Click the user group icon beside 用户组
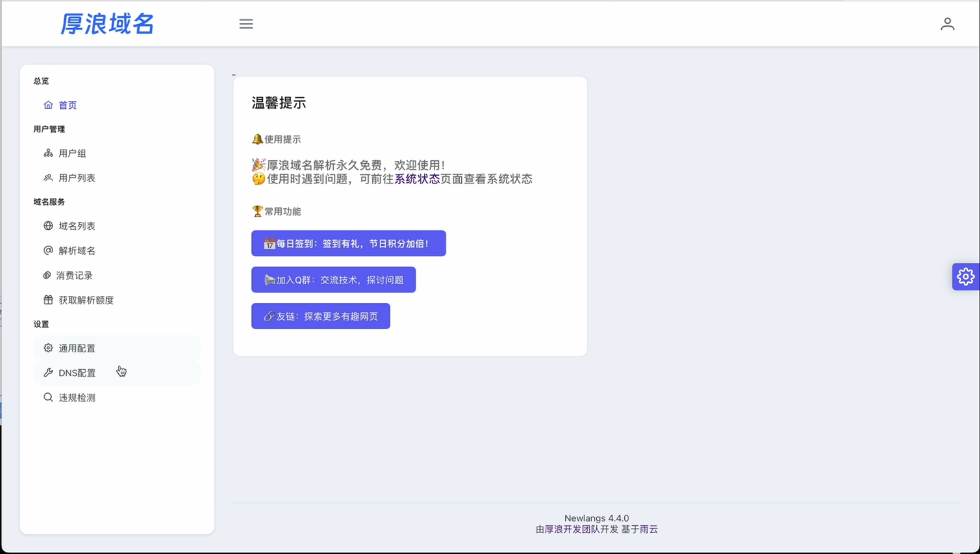The height and width of the screenshot is (554, 980). click(x=48, y=153)
